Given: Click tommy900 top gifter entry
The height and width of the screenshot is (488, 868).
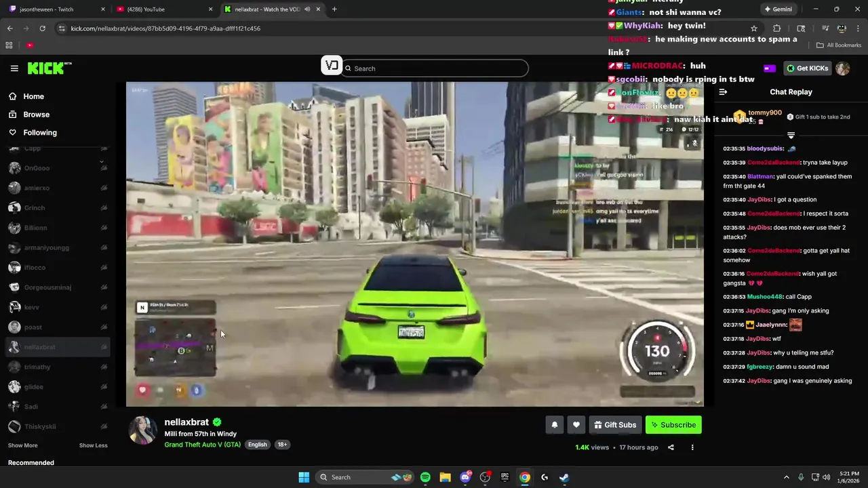Looking at the screenshot, I should click(x=758, y=116).
